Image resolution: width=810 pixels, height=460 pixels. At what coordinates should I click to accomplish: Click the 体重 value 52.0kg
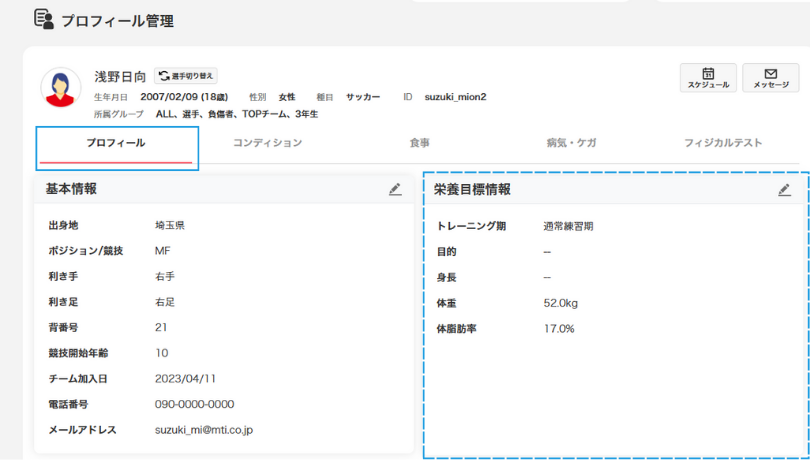coord(560,302)
